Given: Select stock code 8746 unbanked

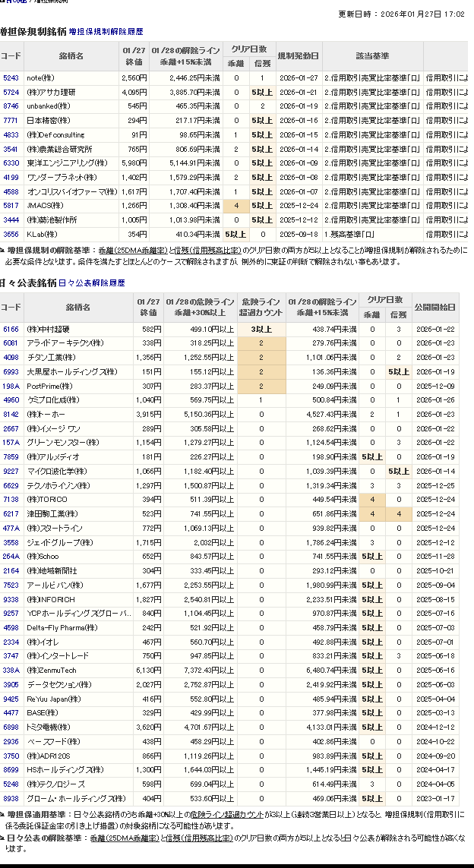Looking at the screenshot, I should [x=11, y=106].
